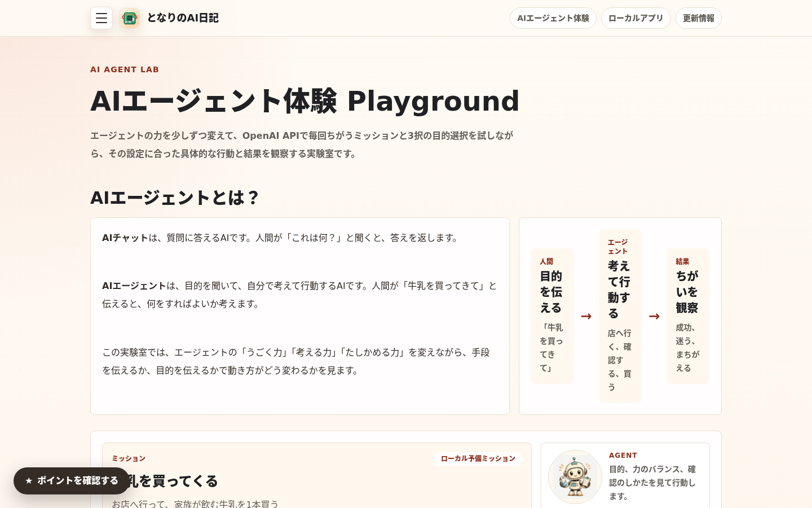812x508 pixels.
Task: Click the ちがいを観察 step card
Action: 688,316
